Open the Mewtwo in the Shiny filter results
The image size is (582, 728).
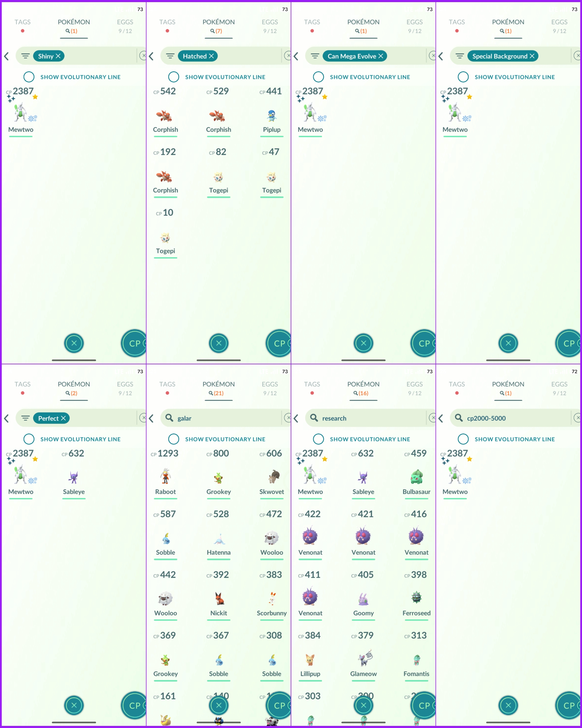[x=21, y=113]
